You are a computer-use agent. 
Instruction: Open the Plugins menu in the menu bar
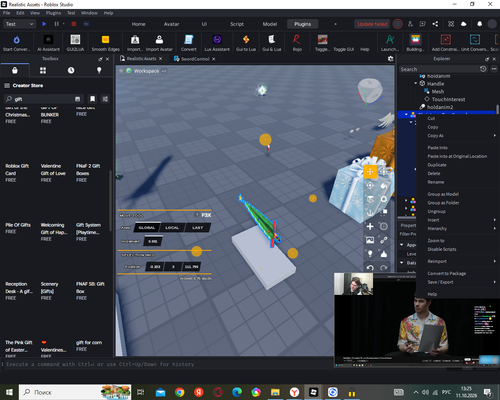(x=53, y=13)
